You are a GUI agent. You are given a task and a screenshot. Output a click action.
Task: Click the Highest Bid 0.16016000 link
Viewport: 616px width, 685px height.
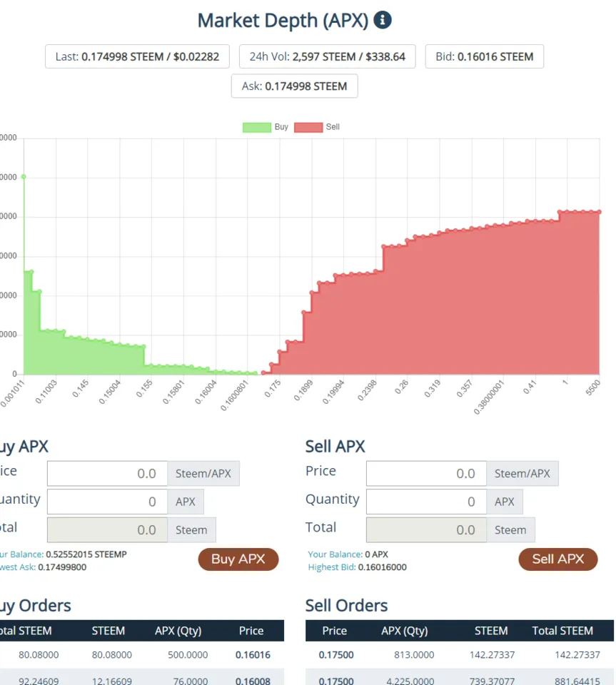click(358, 567)
